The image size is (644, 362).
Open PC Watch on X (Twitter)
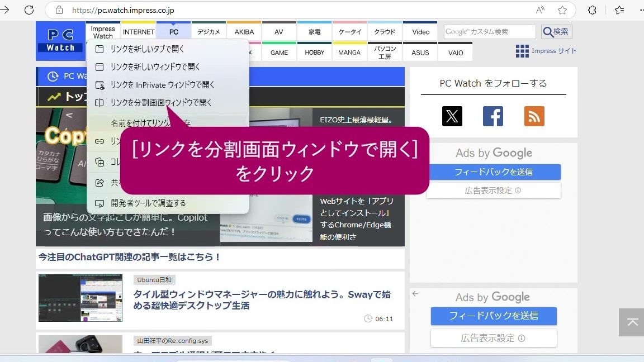pyautogui.click(x=452, y=116)
